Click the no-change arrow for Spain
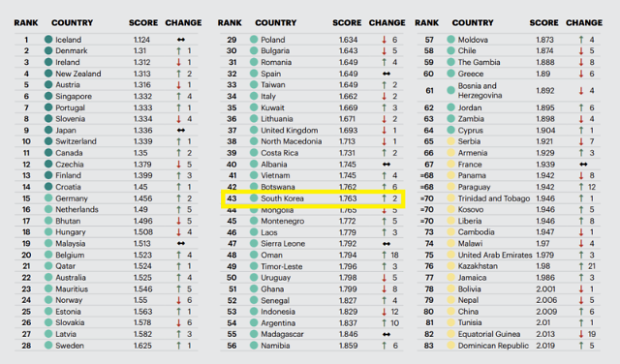The width and height of the screenshot is (620, 364). pos(387,74)
